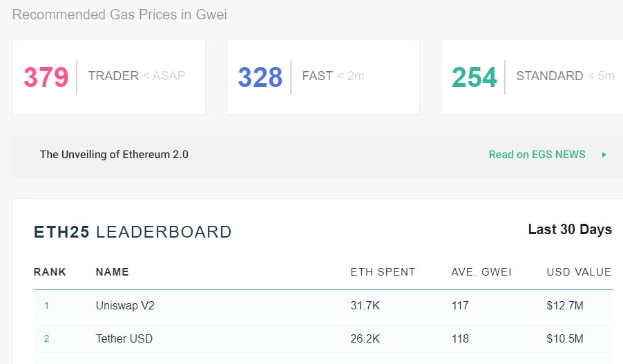The image size is (623, 364).
Task: Click the Recommended Gas Prices in Gwei title
Action: (x=119, y=15)
